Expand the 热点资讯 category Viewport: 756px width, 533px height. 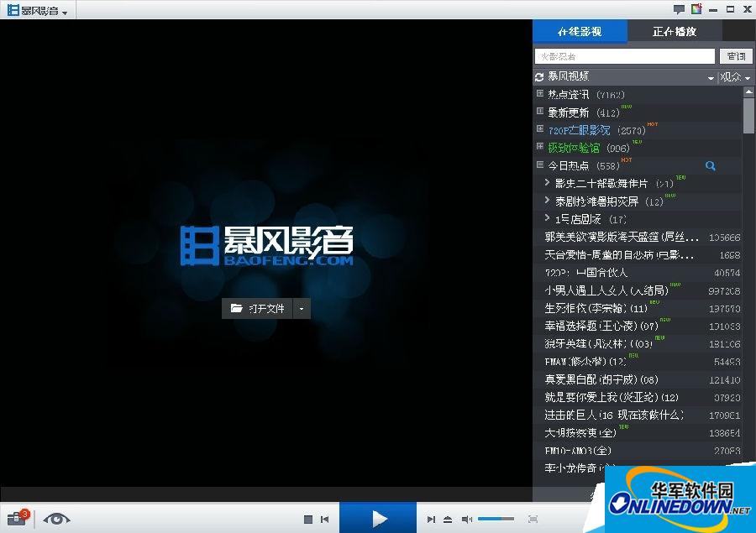(x=540, y=94)
